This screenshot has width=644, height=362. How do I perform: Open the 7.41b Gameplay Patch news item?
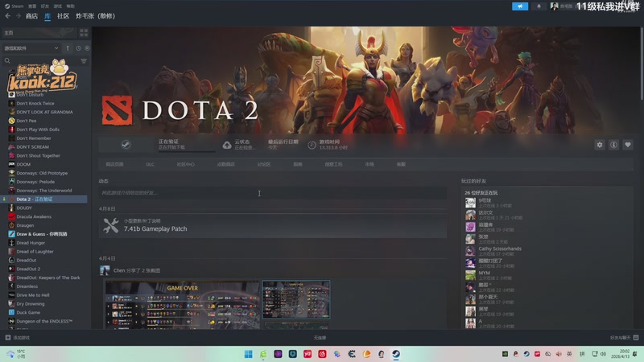click(x=273, y=226)
